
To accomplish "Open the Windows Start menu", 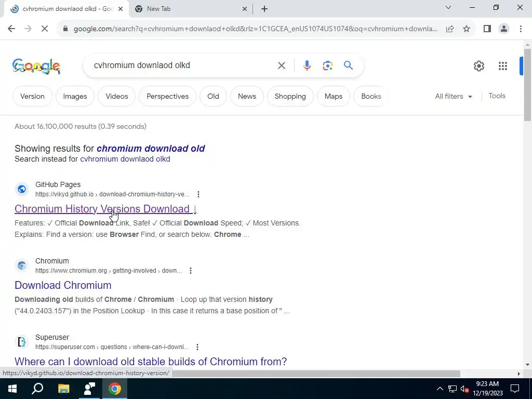I will [x=12, y=389].
